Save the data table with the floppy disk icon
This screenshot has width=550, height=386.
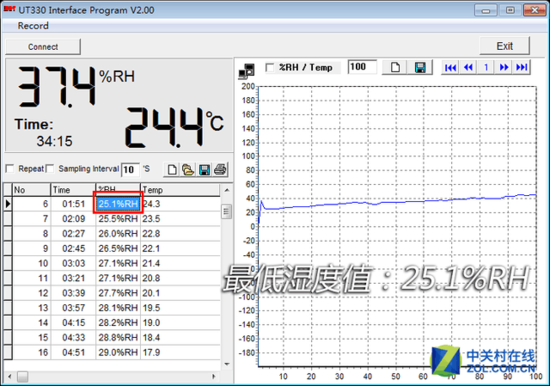(x=204, y=170)
